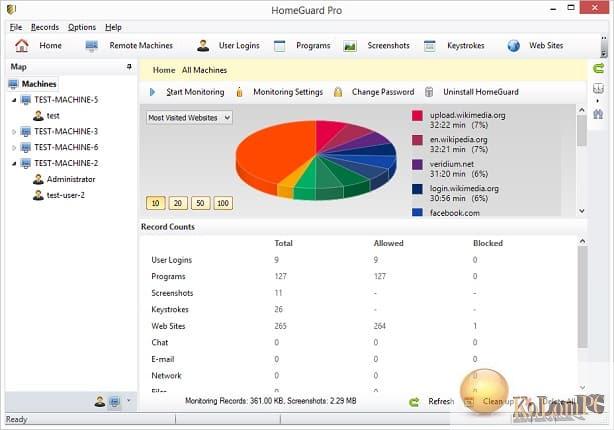
Task: Click the Keystrokes row label in Record Counts
Action: pyautogui.click(x=170, y=309)
